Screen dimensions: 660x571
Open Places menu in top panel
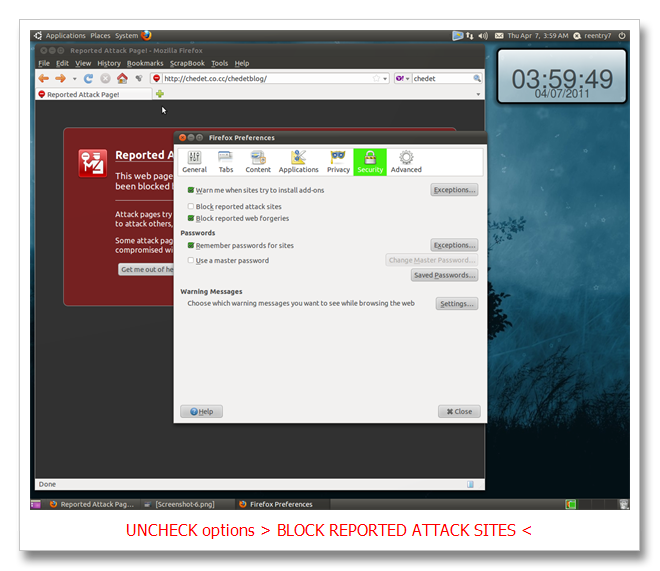pyautogui.click(x=100, y=36)
